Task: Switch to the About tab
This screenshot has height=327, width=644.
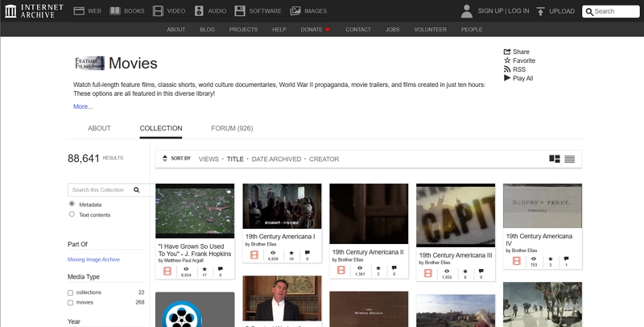Action: tap(99, 128)
